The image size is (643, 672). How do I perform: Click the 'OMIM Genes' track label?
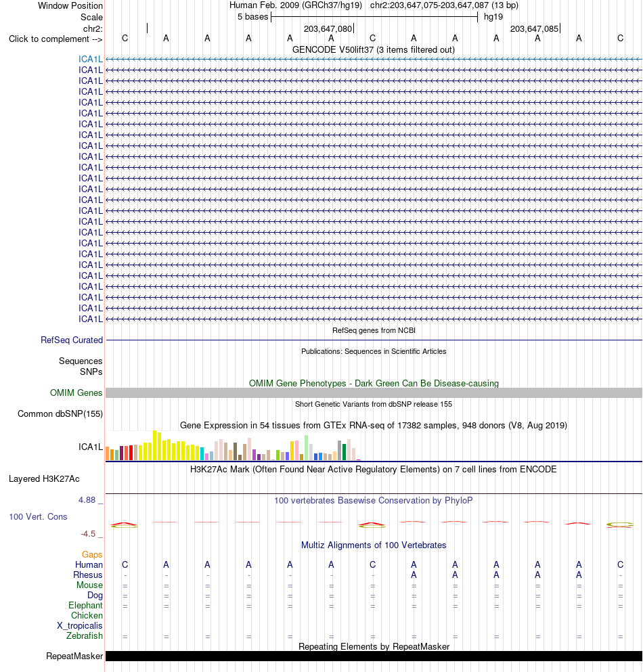tap(76, 393)
